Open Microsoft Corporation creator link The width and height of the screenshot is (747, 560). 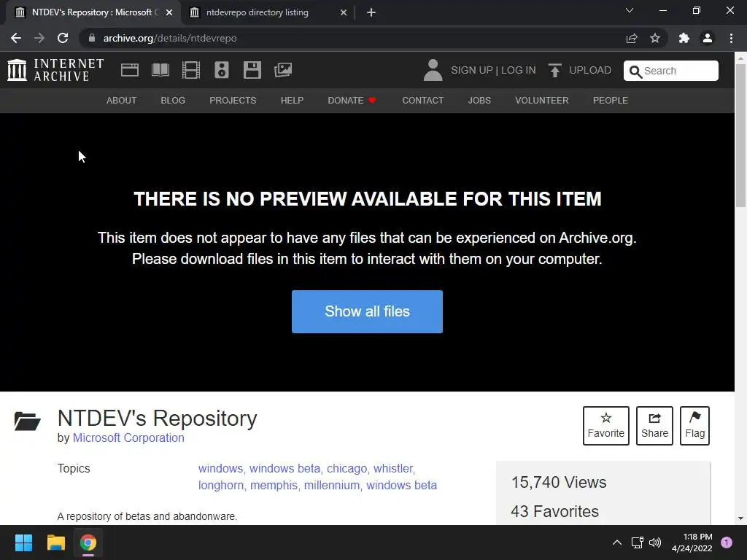pyautogui.click(x=128, y=438)
